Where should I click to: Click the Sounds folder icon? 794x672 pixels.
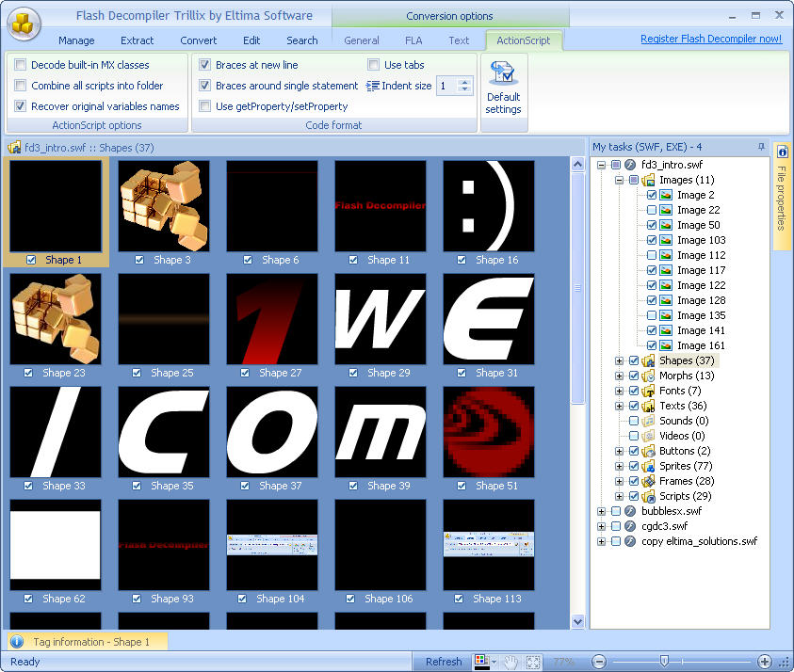click(648, 421)
